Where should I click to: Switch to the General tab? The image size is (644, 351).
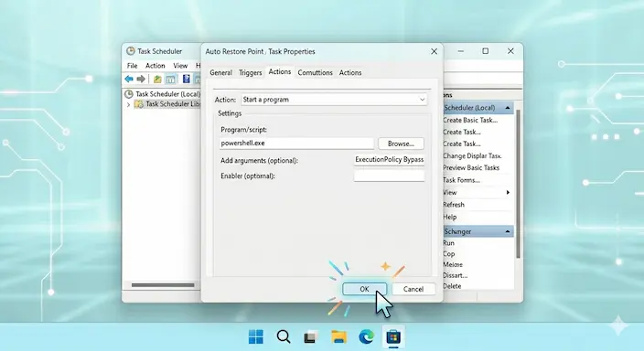tap(221, 72)
